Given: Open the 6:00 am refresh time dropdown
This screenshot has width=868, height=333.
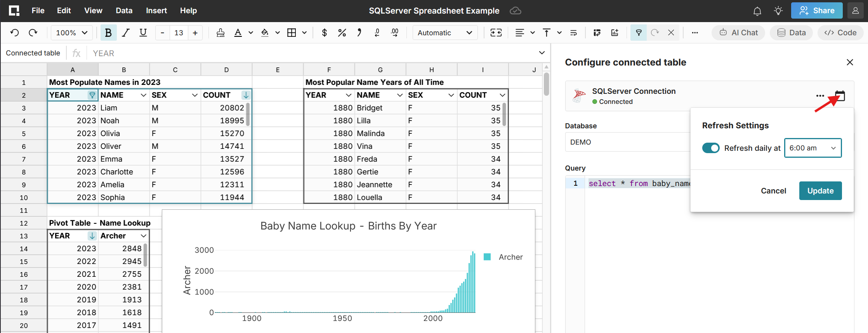Looking at the screenshot, I should [812, 148].
